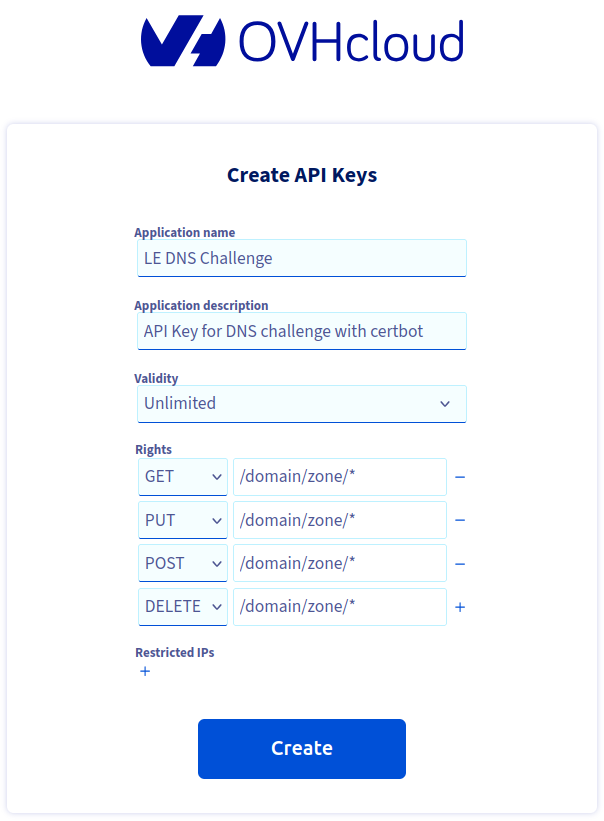Open the Validity dropdown set to Unlimited
This screenshot has height=821, width=604.
(x=302, y=404)
